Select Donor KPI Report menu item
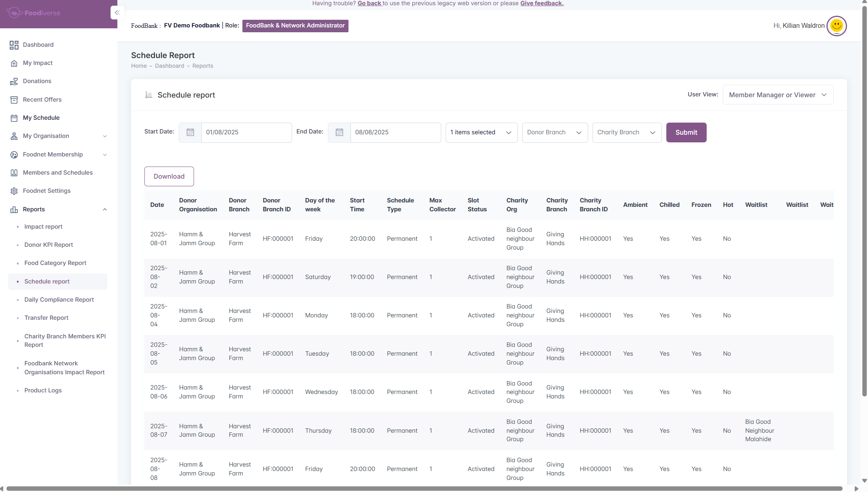This screenshot has height=492, width=868. tap(48, 245)
